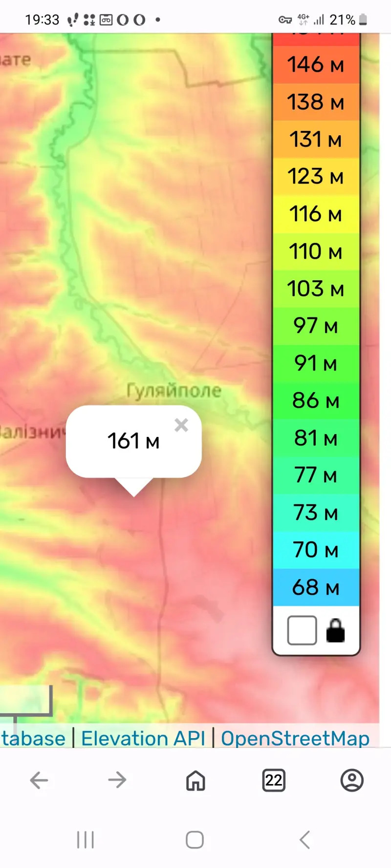The height and width of the screenshot is (868, 391).
Task: Tap the 70 m cyan legend entry
Action: 316,550
